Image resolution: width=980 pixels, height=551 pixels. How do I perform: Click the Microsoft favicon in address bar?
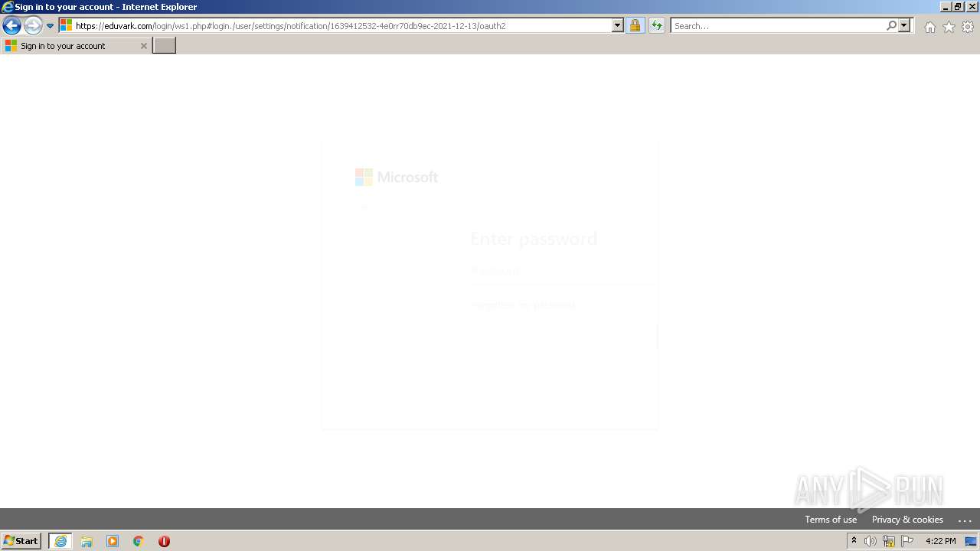(67, 26)
